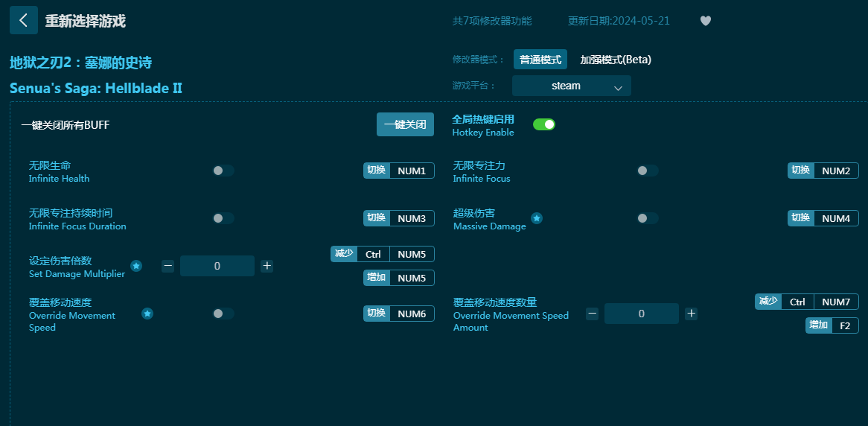Click the 切换 label beside NUM3
868x426 pixels.
click(377, 218)
